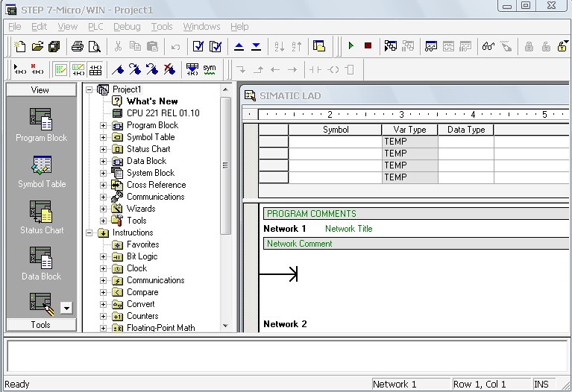The height and width of the screenshot is (392, 572).
Task: Select CPU 221 REL 01.10 in tree
Action: [x=163, y=113]
